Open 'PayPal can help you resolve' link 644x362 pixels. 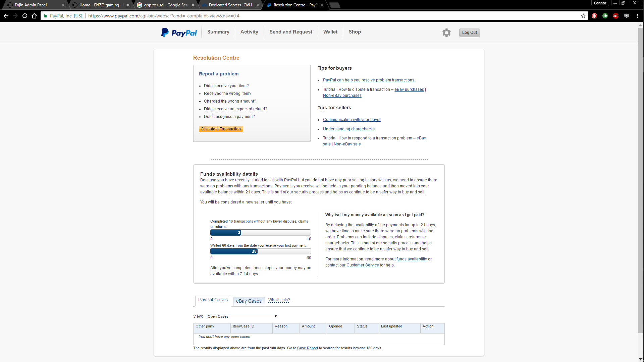[368, 80]
